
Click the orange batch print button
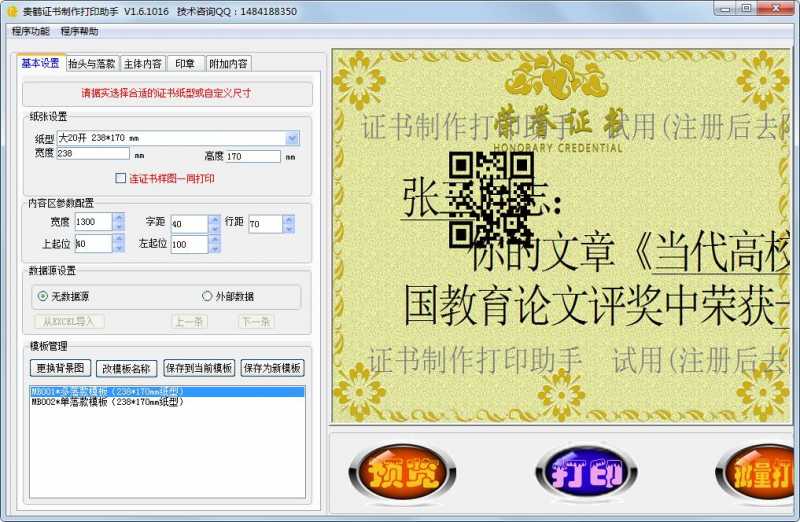coord(757,472)
